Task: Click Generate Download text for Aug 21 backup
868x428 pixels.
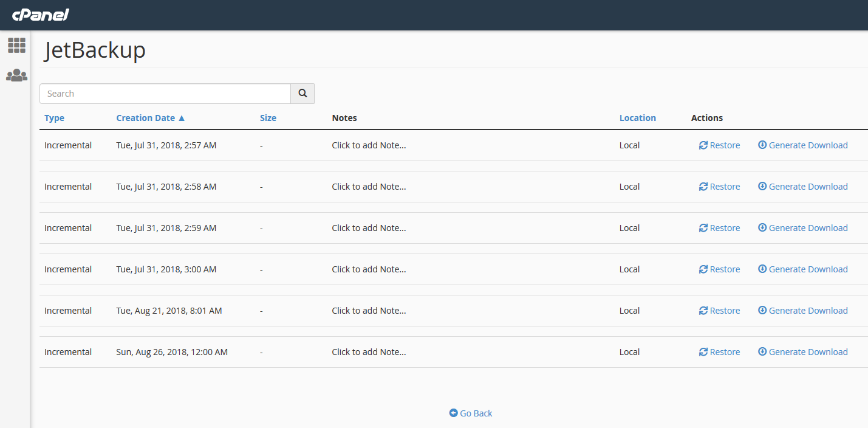Action: coord(808,311)
